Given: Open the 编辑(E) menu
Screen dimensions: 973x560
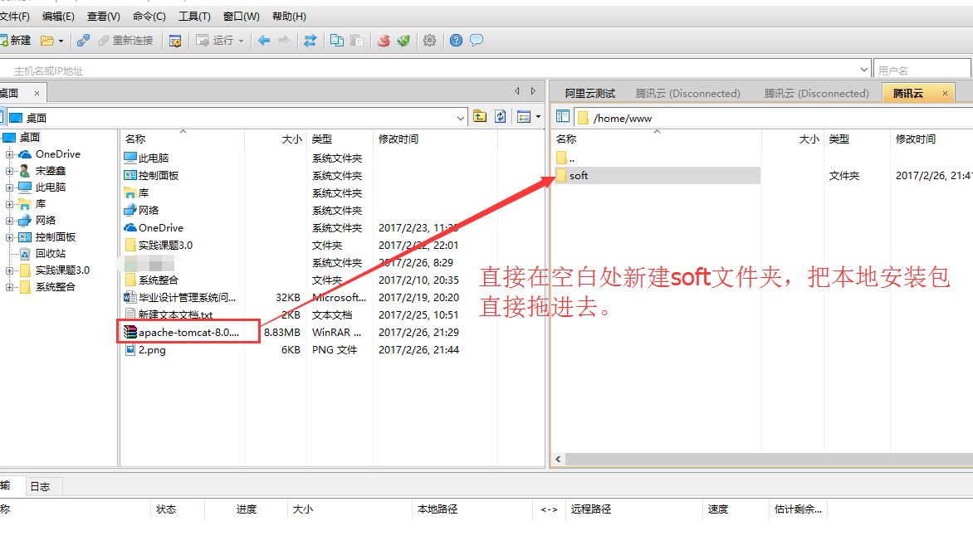Looking at the screenshot, I should pos(58,16).
